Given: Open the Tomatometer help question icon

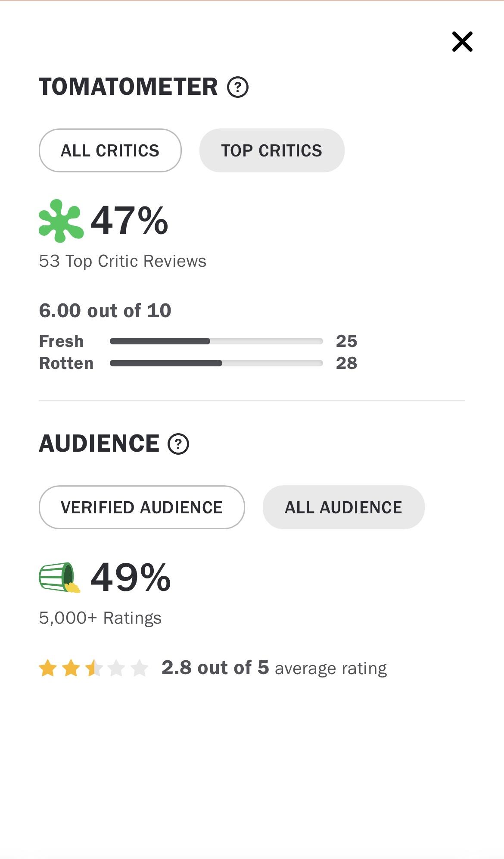Looking at the screenshot, I should click(x=238, y=87).
